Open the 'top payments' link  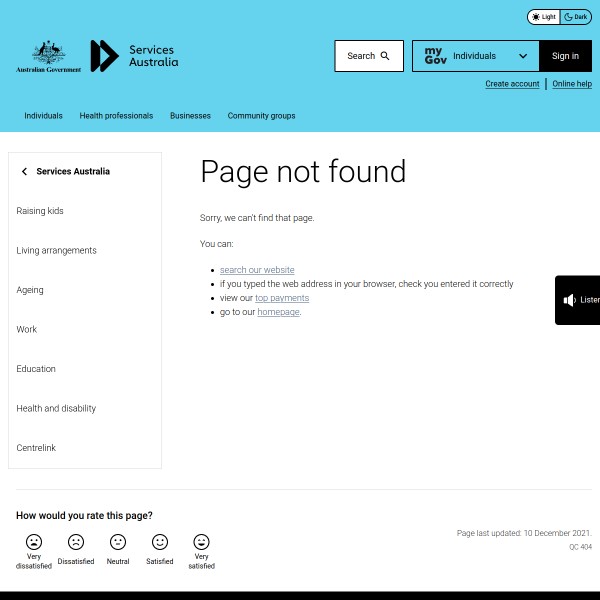point(282,298)
